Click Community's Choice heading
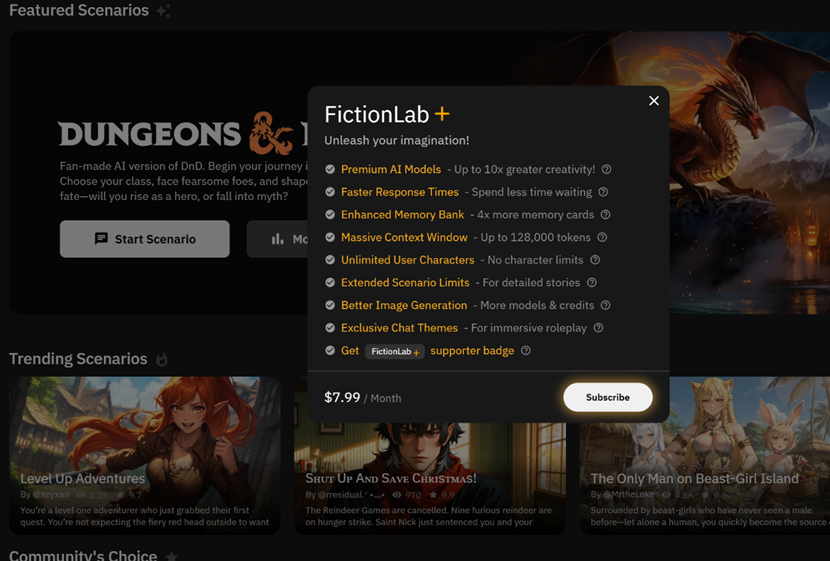 83,555
